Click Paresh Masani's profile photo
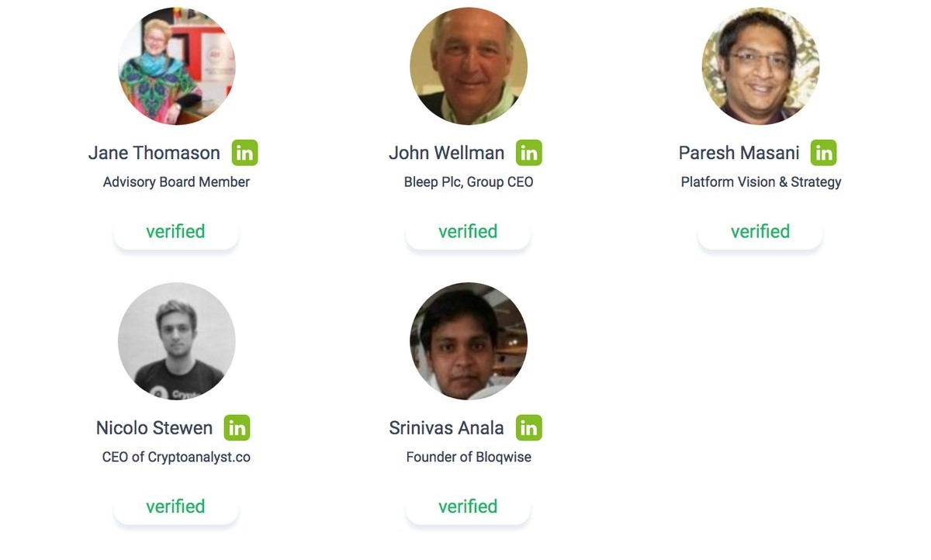 click(760, 66)
